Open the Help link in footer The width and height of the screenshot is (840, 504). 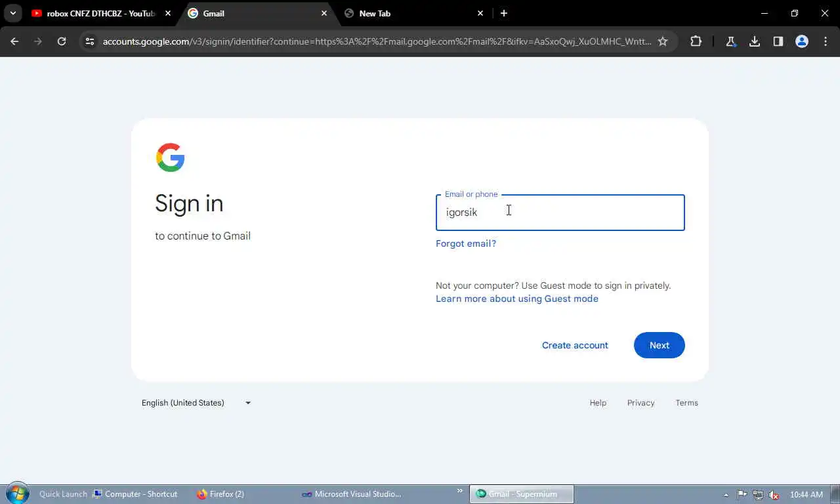pyautogui.click(x=598, y=403)
